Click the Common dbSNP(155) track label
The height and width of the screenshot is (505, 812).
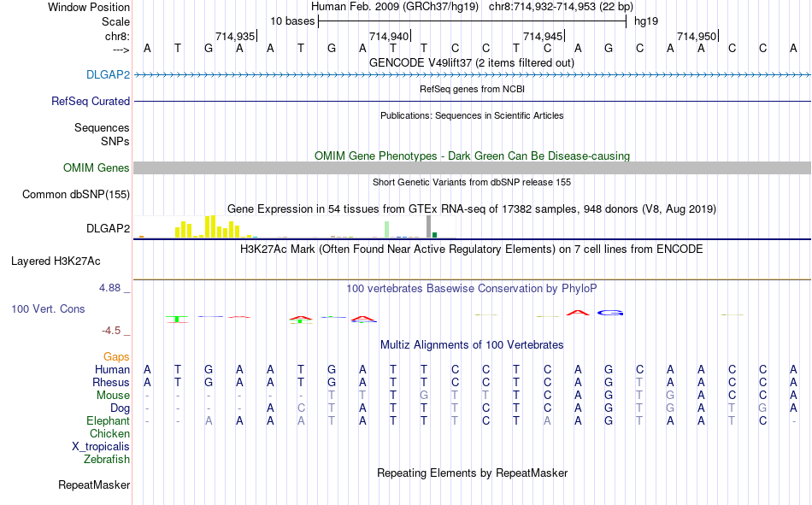tap(76, 194)
